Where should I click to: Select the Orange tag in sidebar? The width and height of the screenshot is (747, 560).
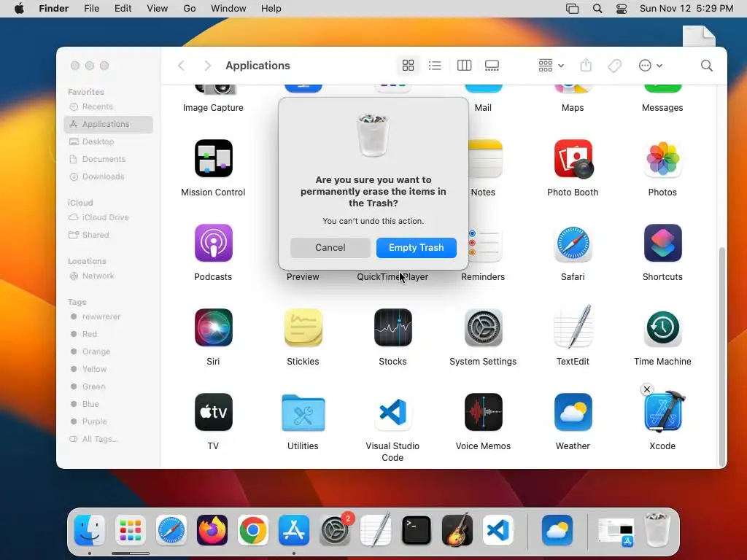(109, 351)
